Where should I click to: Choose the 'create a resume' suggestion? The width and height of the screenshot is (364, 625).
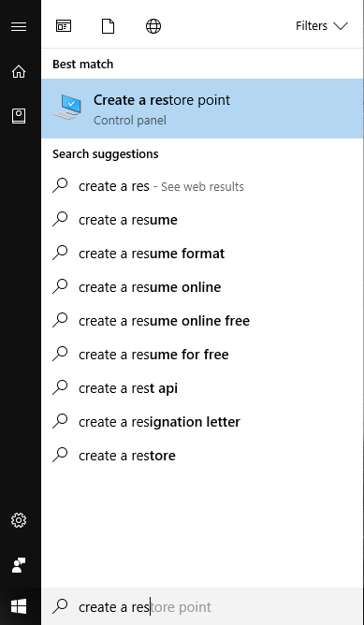[x=202, y=220]
